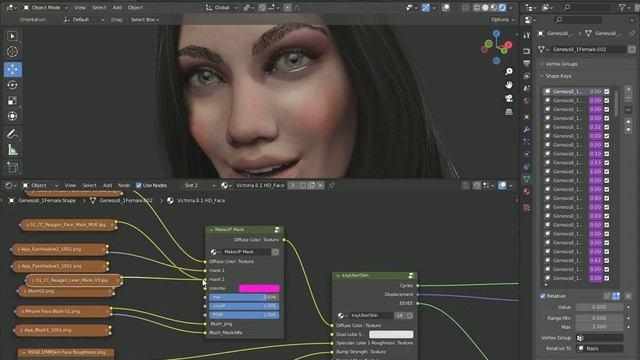640x360 pixels.
Task: Open the Select Box drag dropdown
Action: (x=144, y=20)
